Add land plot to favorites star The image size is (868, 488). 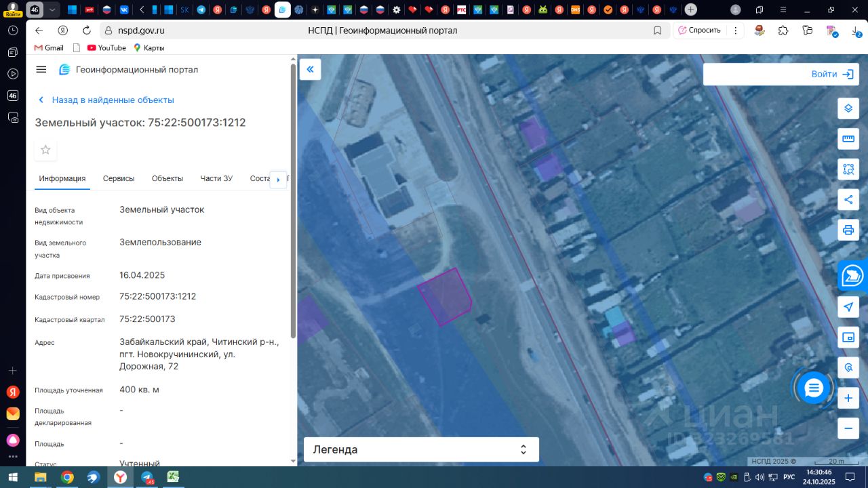[x=45, y=150]
